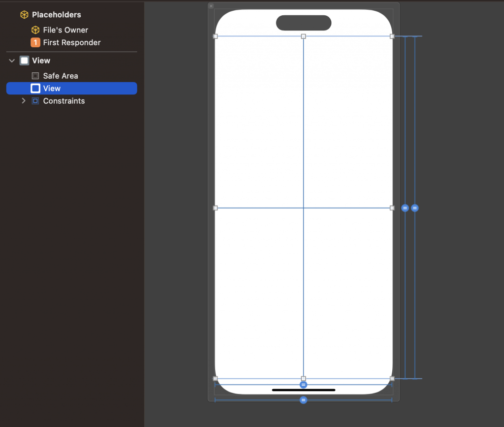Viewport: 504px width, 427px height.
Task: Select the equal-width constraint badge below the device
Action: click(303, 400)
